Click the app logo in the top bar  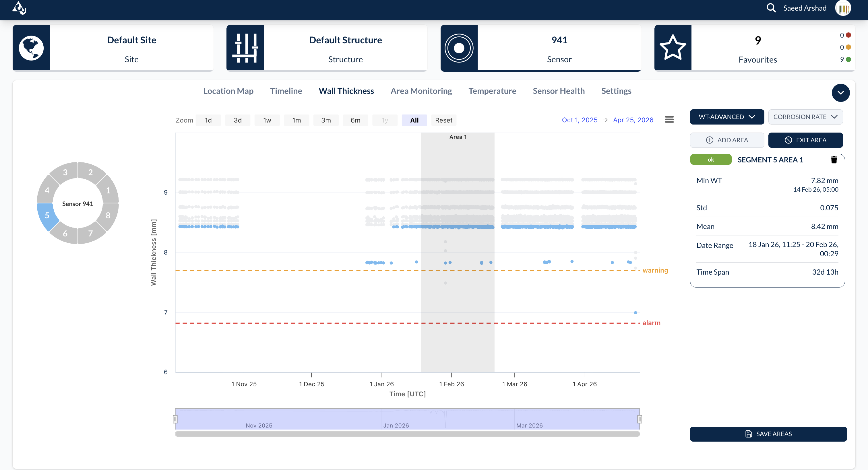[x=19, y=8]
